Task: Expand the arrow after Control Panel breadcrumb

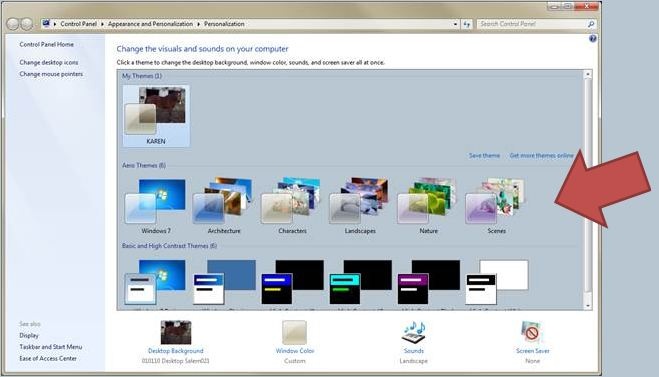Action: coord(102,24)
